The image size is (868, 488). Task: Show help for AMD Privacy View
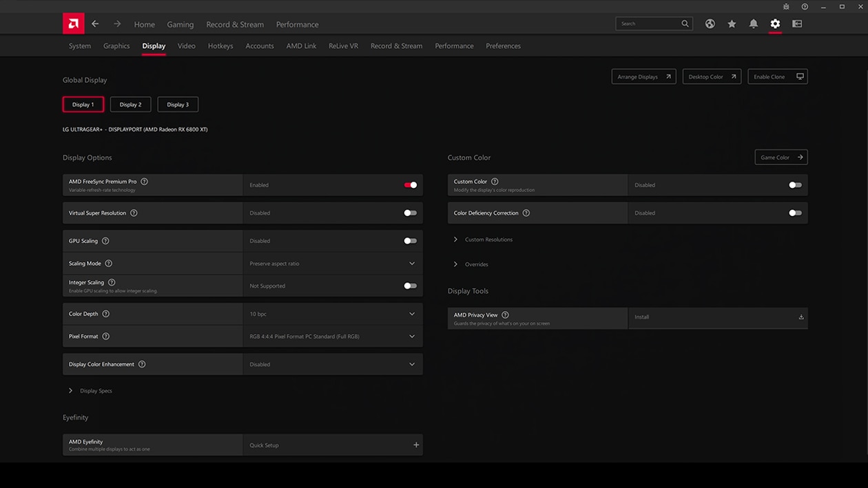coord(505,315)
